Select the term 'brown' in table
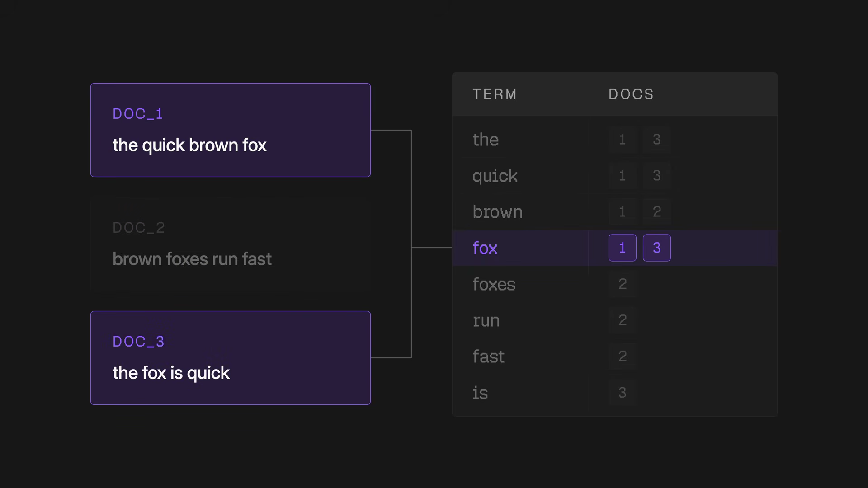 click(498, 212)
